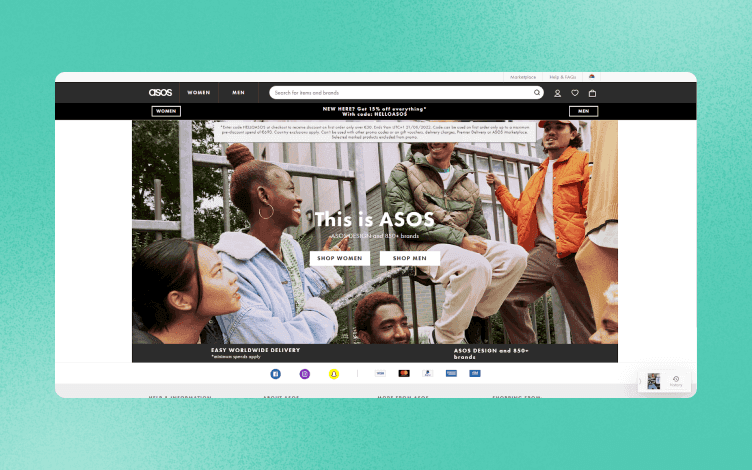Click the 'ASOS DESIGN and 850+ brands' banner text

click(x=491, y=353)
